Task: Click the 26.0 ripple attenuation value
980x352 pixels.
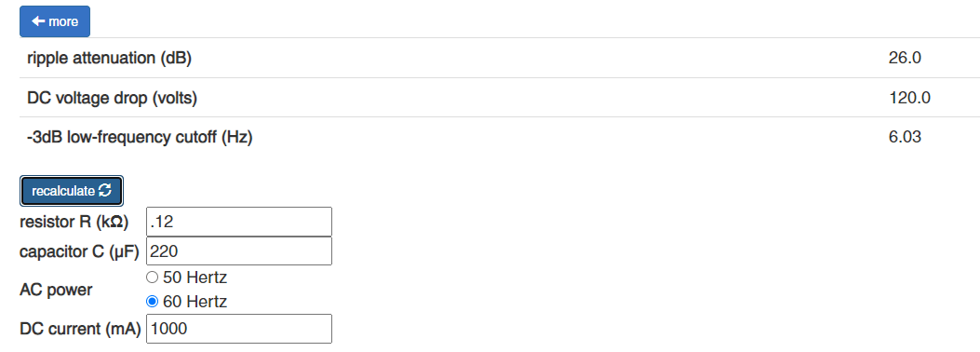Action: click(905, 58)
